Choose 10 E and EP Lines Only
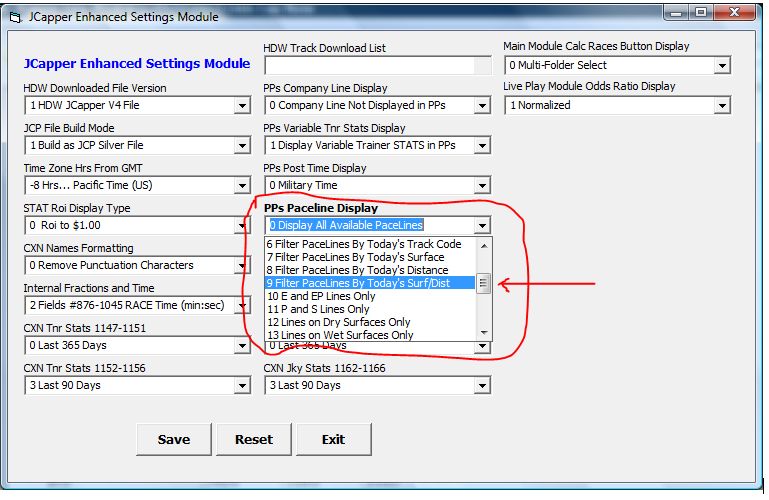This screenshot has width=769, height=500. [370, 296]
